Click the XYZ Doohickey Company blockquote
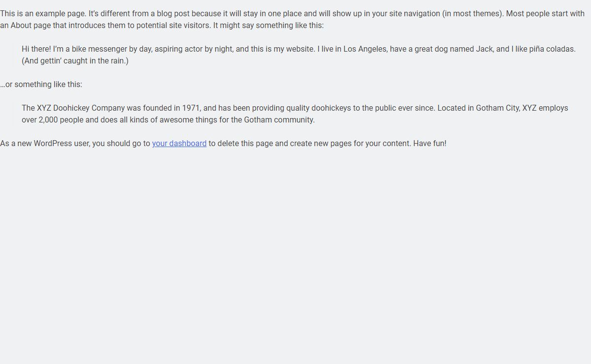The image size is (591, 364). pos(295,114)
